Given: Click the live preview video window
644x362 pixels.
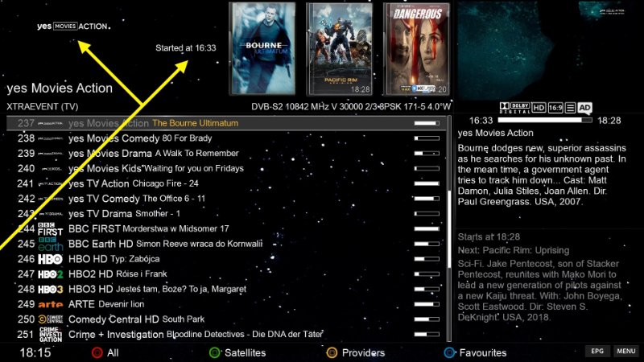Looking at the screenshot, I should coord(550,50).
